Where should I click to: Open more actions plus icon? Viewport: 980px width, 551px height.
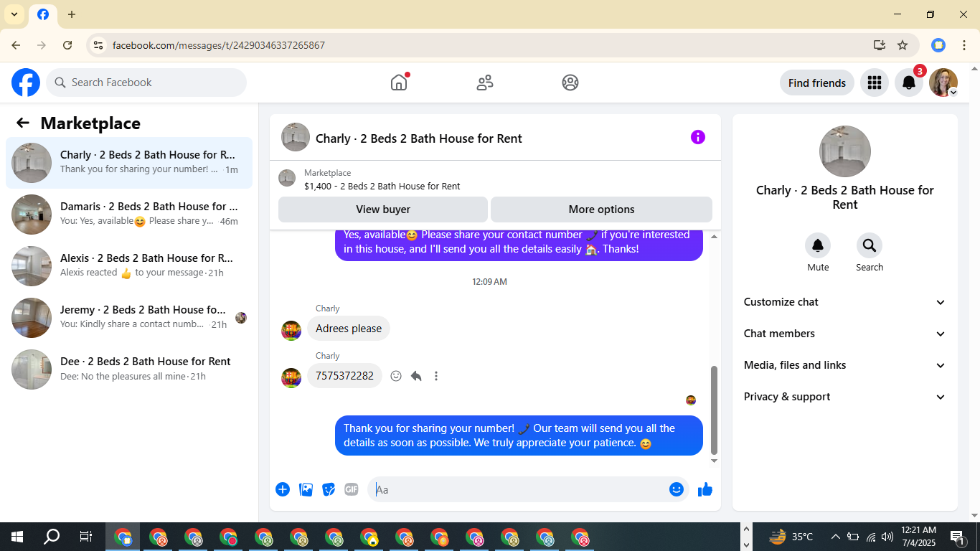coord(283,489)
